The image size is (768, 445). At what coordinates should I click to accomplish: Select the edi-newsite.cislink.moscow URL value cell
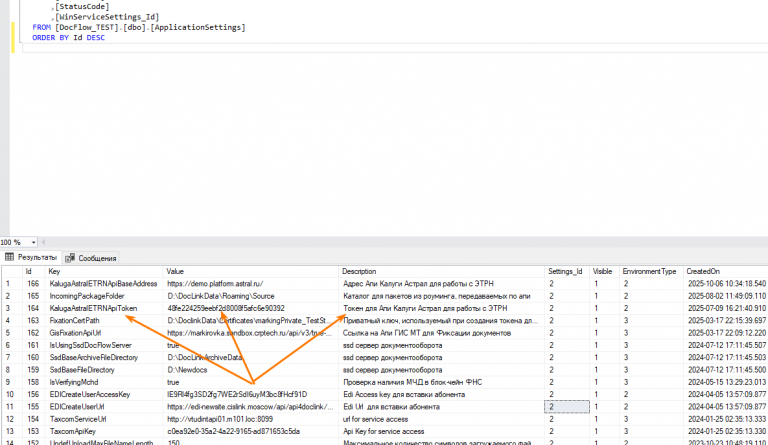(250, 406)
